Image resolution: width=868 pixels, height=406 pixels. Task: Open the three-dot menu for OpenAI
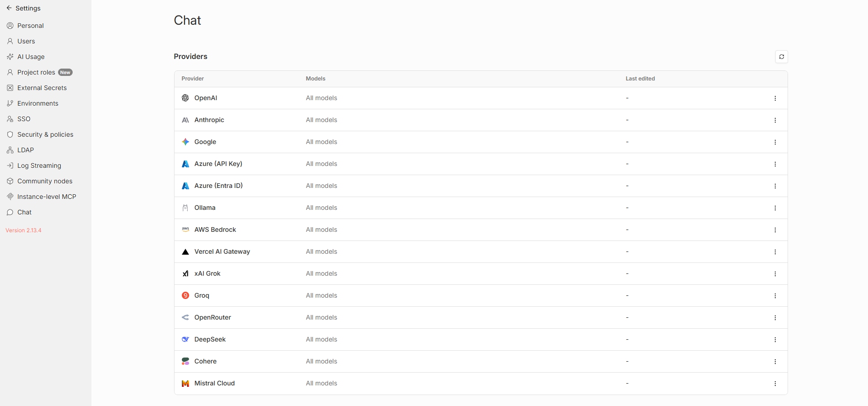(775, 98)
